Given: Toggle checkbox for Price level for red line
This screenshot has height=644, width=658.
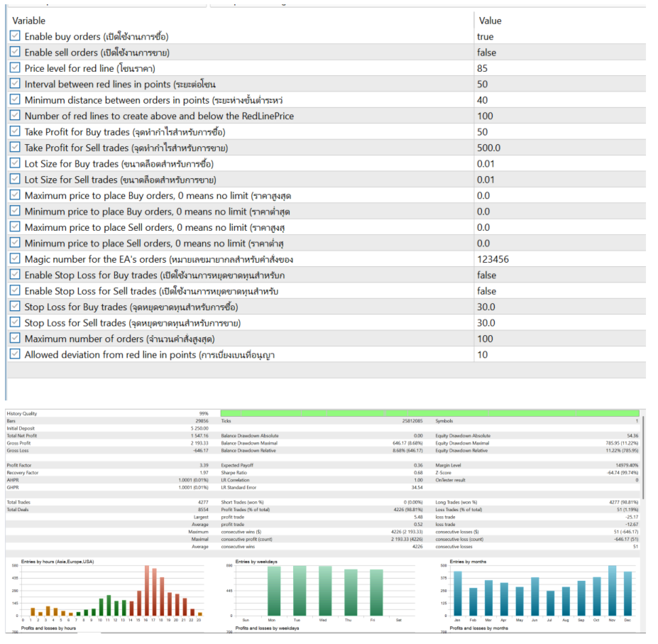Looking at the screenshot, I should 15,67.
